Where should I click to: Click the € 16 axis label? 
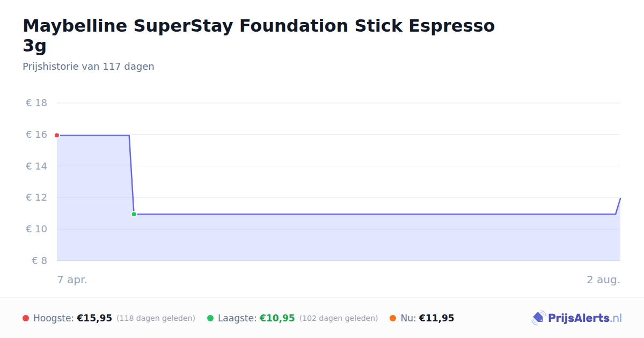click(36, 135)
